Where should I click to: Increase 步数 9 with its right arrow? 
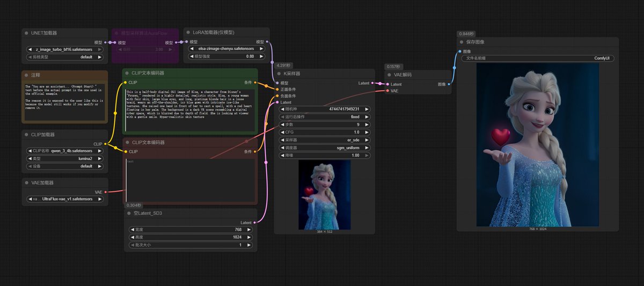[367, 124]
